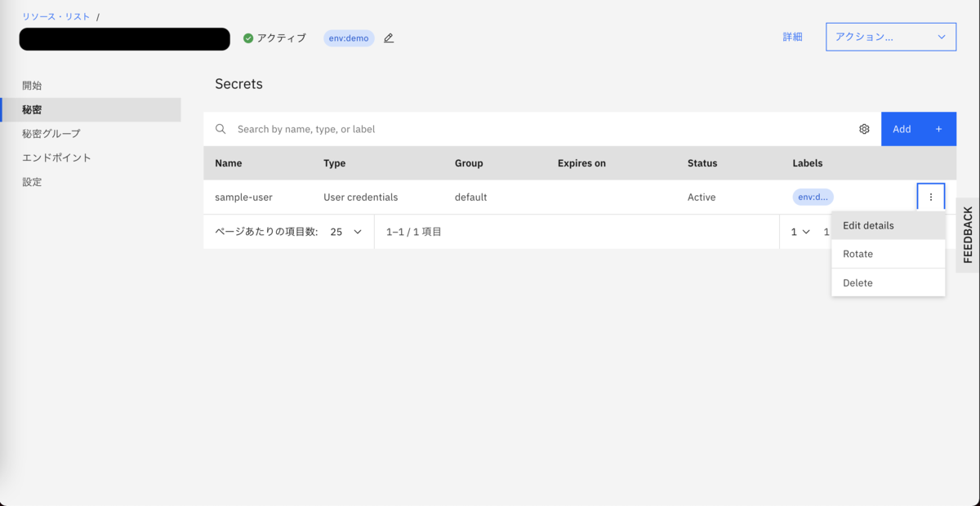Click the plus icon on the Add button
Screen dimensions: 980x506
tap(938, 128)
